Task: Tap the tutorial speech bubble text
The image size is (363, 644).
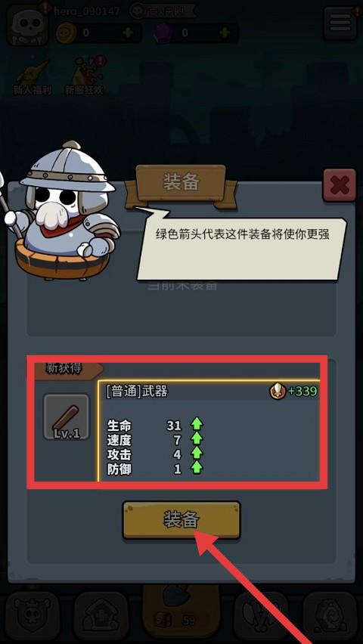Action: 242,235
